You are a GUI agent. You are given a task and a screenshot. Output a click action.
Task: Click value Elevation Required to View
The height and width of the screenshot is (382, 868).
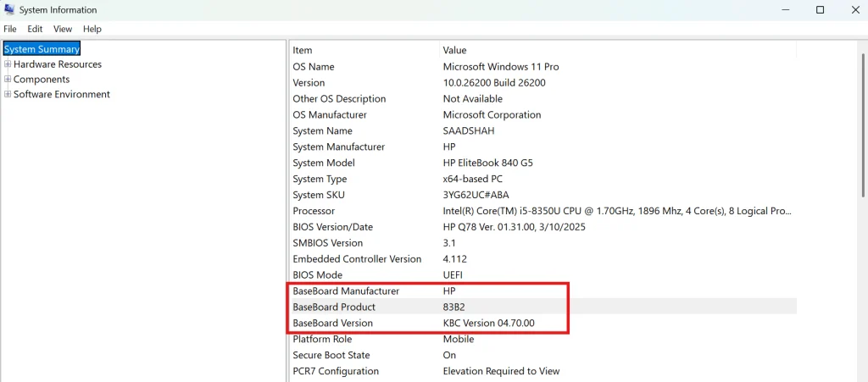pos(502,372)
